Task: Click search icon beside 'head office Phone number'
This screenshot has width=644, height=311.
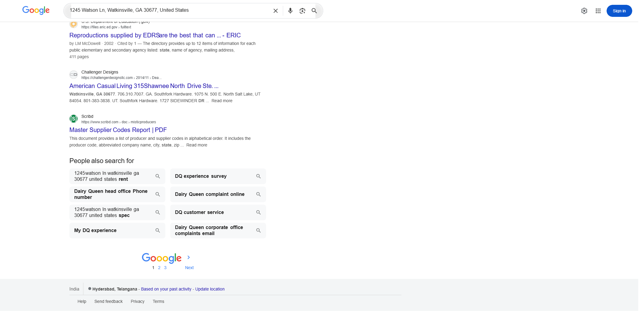Action: coord(158,194)
